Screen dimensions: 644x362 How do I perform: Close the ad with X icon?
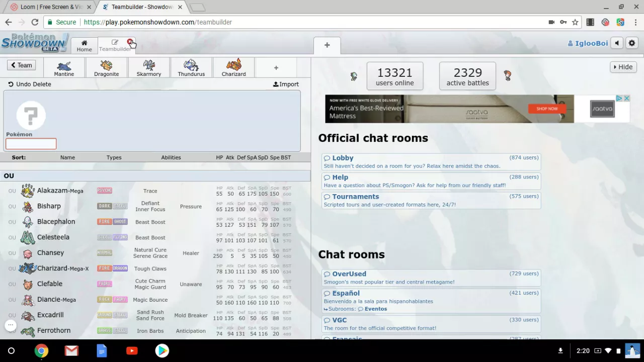(626, 98)
